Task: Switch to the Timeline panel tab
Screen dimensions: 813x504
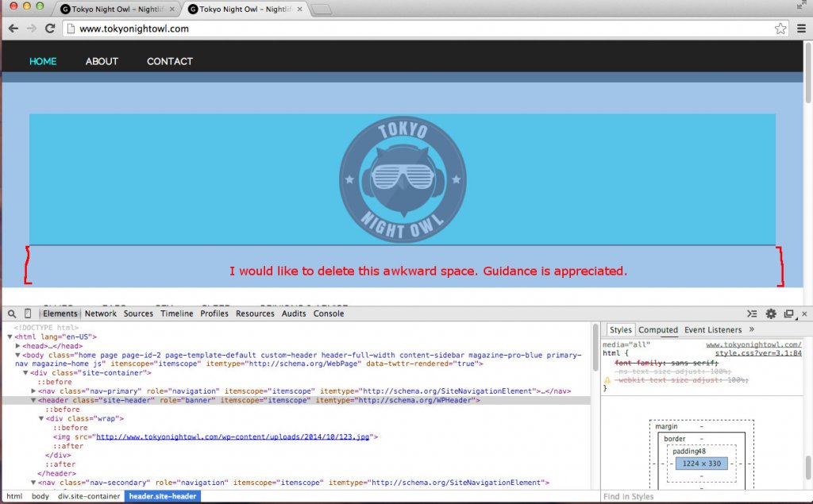Action: (x=177, y=314)
